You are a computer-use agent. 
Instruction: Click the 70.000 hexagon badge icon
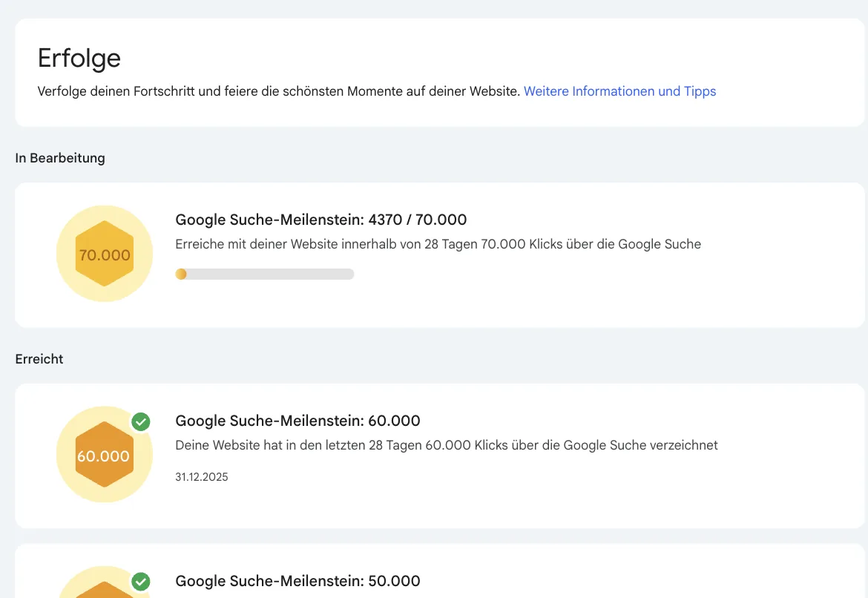click(x=105, y=254)
